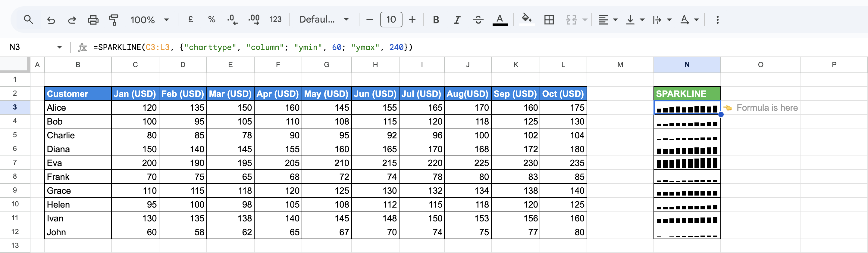Toggle italic formatting

tap(457, 20)
